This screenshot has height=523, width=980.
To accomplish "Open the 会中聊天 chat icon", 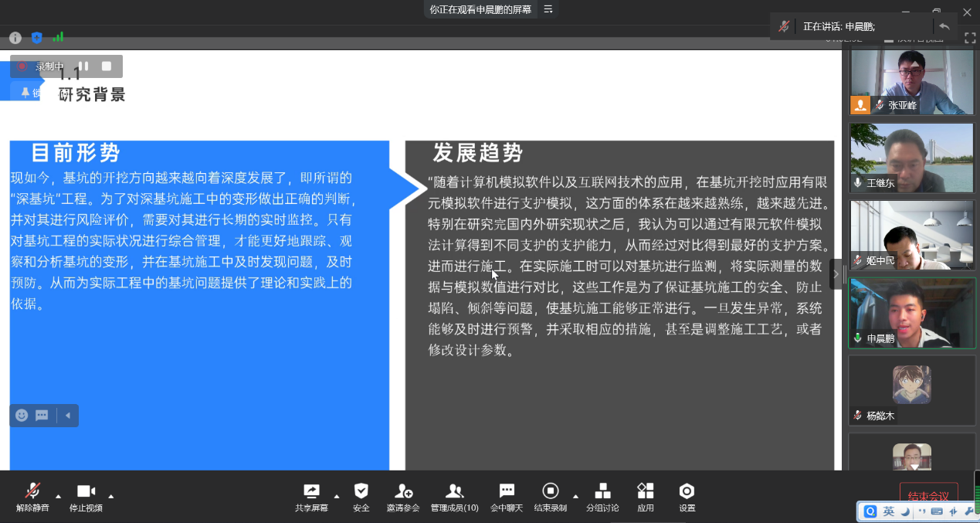I will click(x=507, y=491).
